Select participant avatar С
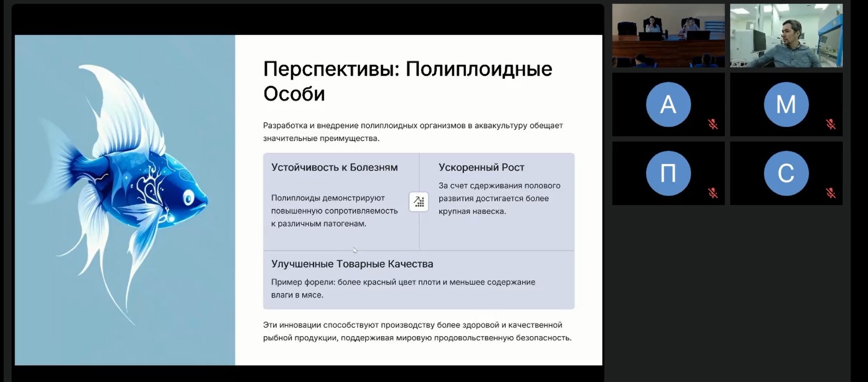 pyautogui.click(x=786, y=173)
